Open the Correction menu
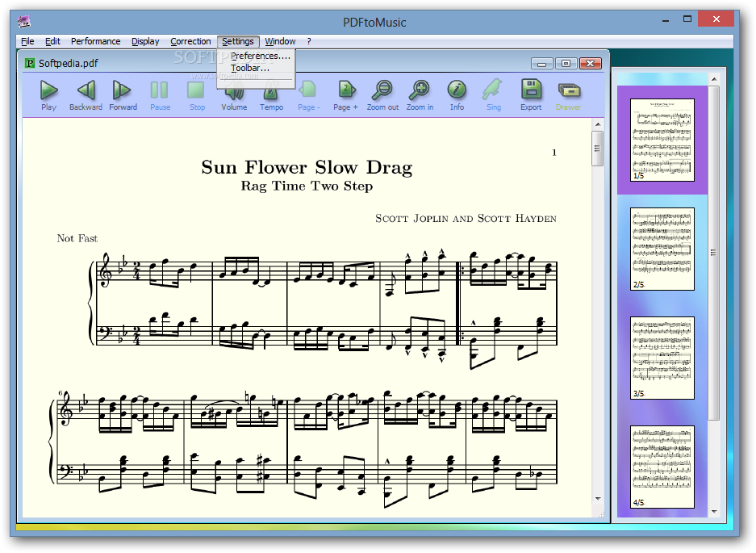This screenshot has width=756, height=553. coord(190,41)
